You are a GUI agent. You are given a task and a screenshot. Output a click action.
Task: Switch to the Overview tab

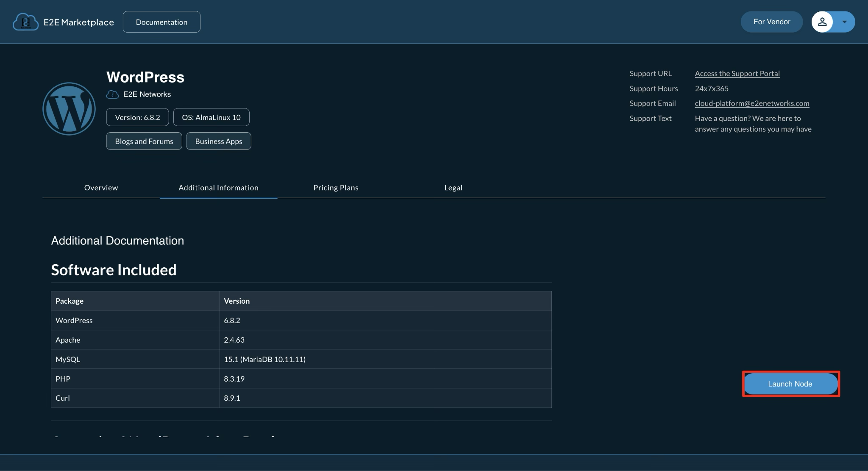(101, 187)
